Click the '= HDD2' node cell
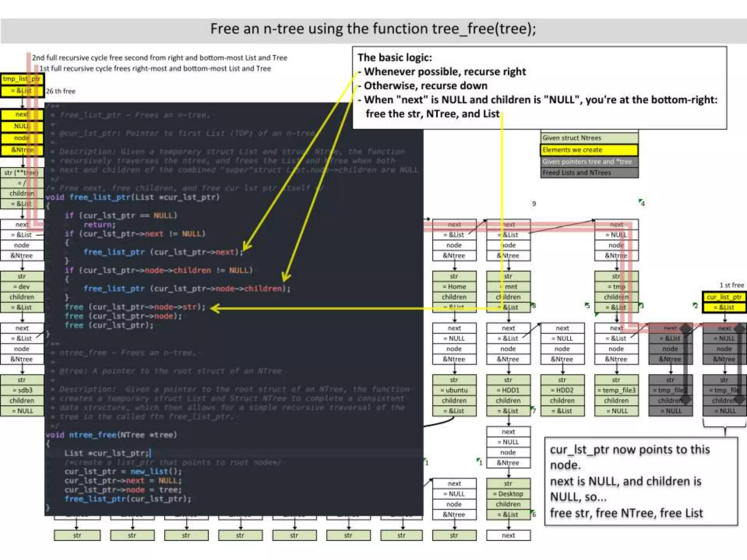The image size is (747, 560). (x=562, y=390)
